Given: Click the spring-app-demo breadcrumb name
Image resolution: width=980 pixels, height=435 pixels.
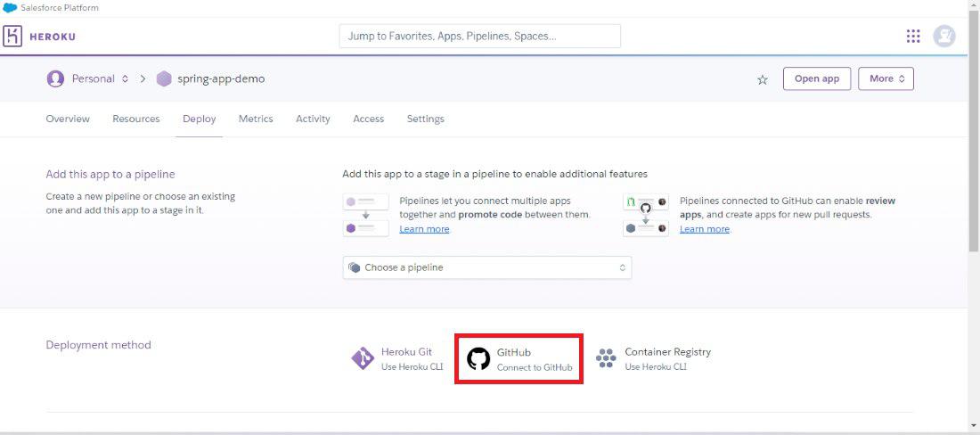Looking at the screenshot, I should (x=221, y=79).
